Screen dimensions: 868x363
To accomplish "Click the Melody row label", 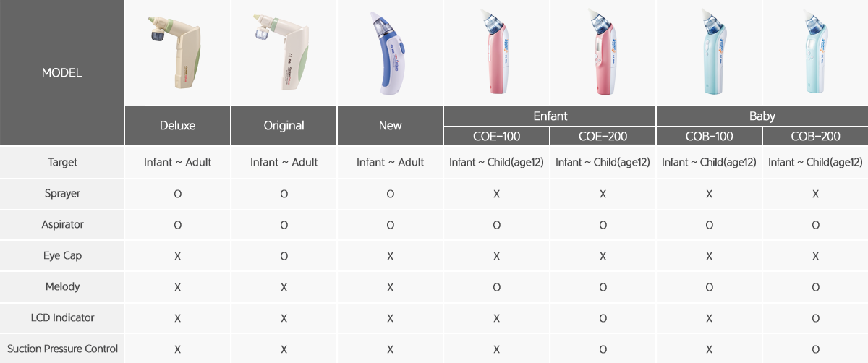I will 62,286.
